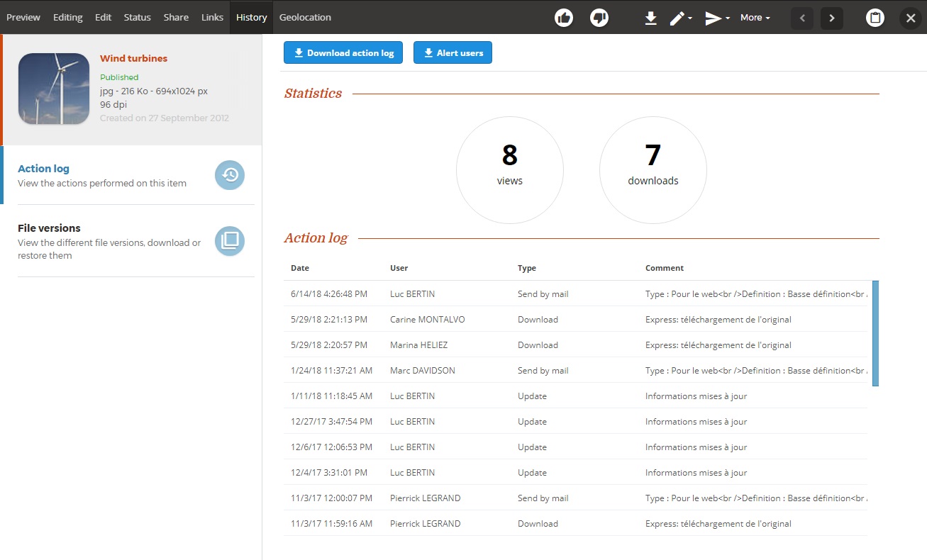
Task: Select the 6/14/18 4:26:48 PM log entry
Action: point(575,293)
